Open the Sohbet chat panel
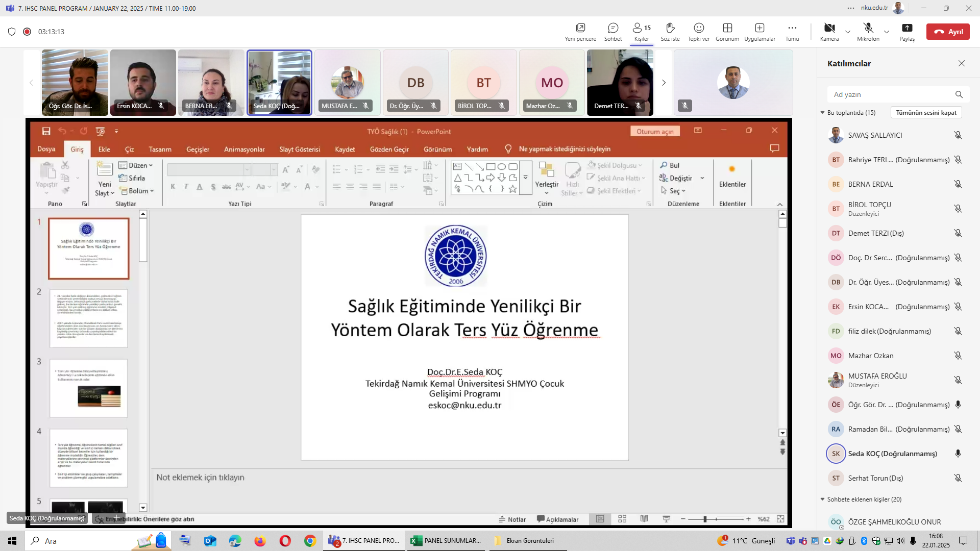Viewport: 980px width, 551px height. point(613,32)
